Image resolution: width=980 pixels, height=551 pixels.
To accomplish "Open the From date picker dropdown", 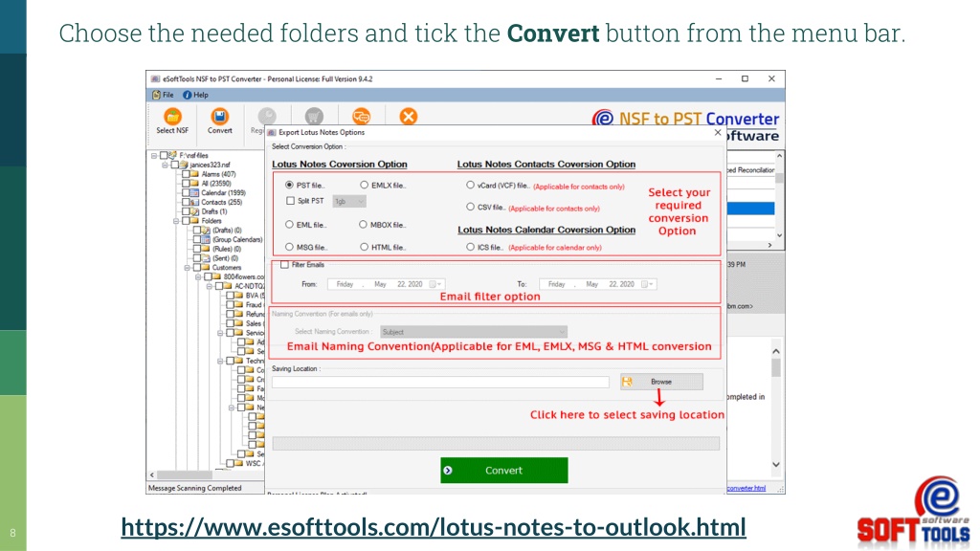I will coord(435,284).
